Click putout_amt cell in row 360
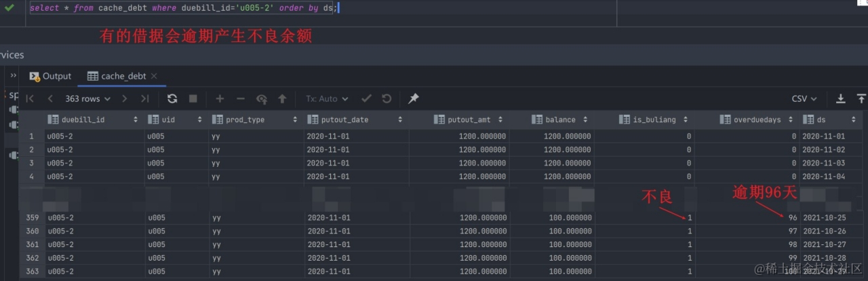 458,231
